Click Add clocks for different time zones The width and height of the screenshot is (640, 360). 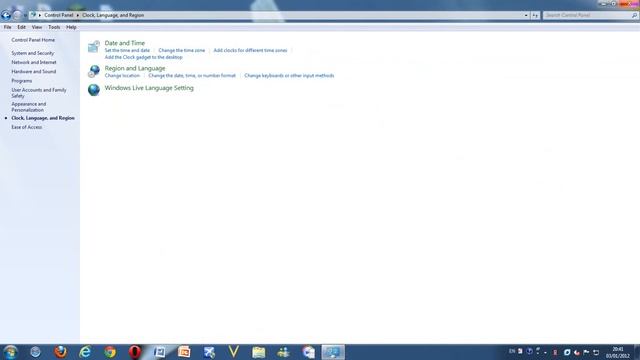coord(250,50)
